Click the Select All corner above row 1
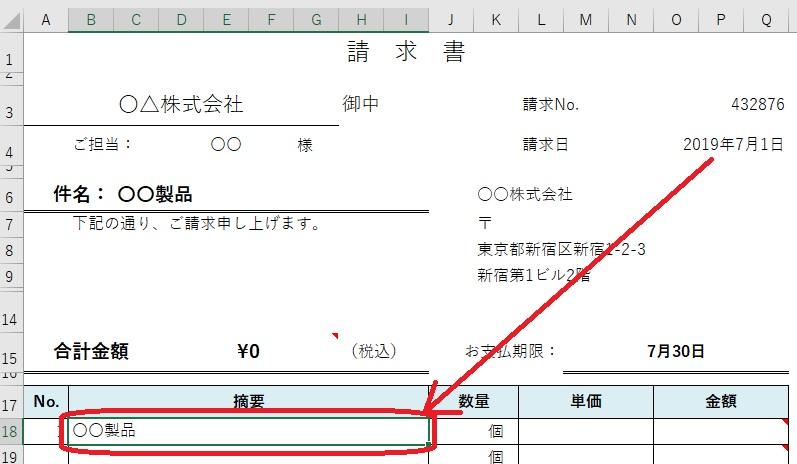797x464 pixels. click(x=10, y=19)
